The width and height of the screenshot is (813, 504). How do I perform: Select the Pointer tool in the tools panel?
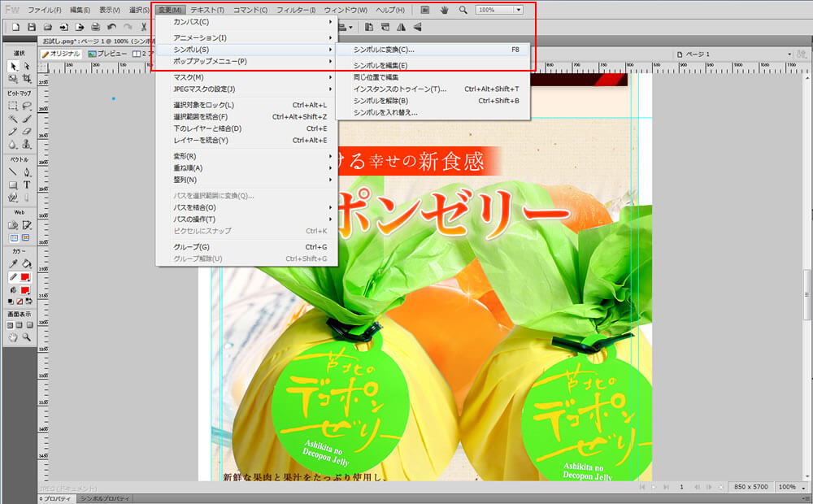pos(13,66)
